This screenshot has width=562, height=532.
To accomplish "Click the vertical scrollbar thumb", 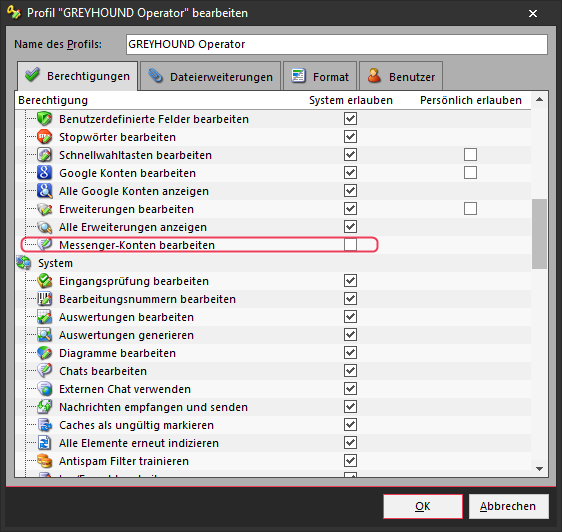I will 539,234.
